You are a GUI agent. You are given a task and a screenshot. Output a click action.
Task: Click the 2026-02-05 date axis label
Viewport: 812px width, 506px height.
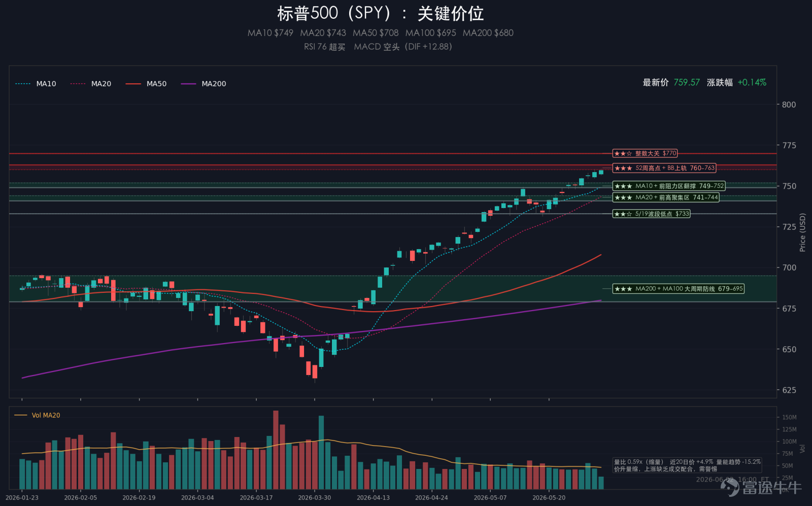pos(80,497)
